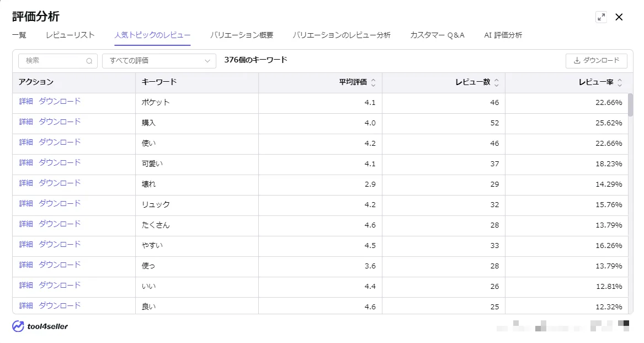Focus the 検索 input field
The image size is (644, 343).
click(x=57, y=61)
